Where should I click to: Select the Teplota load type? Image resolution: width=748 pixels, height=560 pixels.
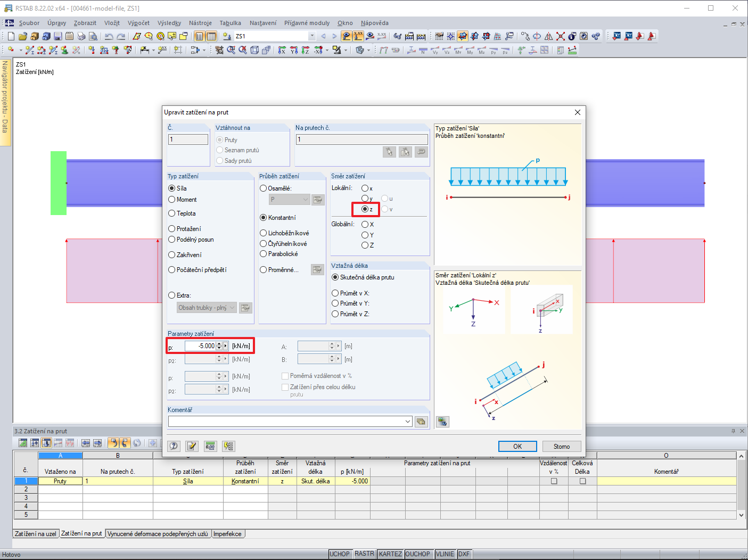pos(182,213)
